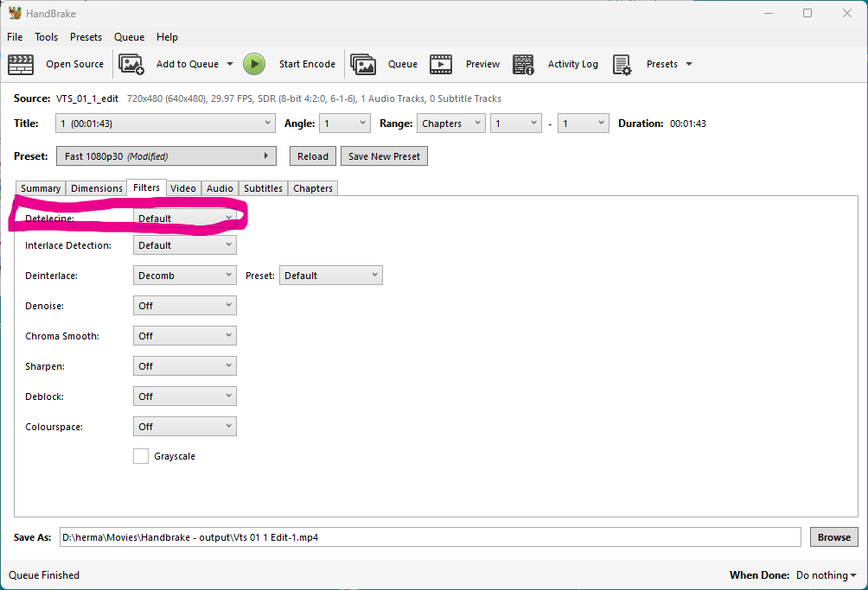Expand the Add to Queue arrow menu
The height and width of the screenshot is (590, 868).
point(230,64)
